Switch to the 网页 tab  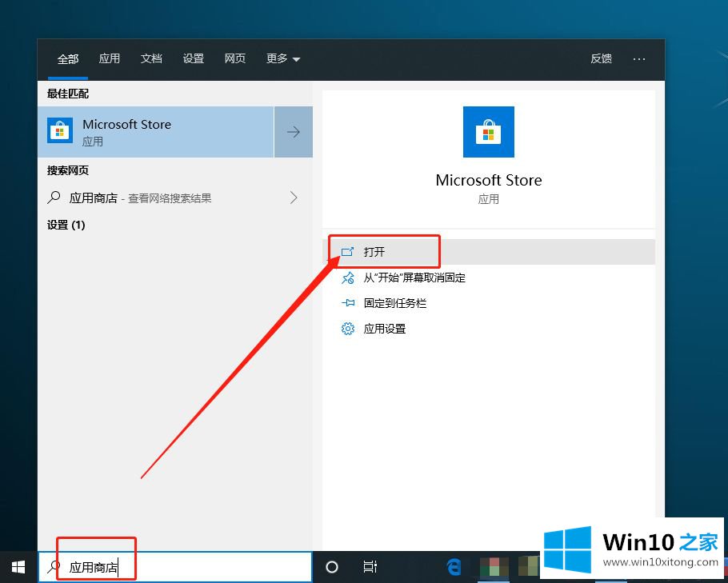235,58
